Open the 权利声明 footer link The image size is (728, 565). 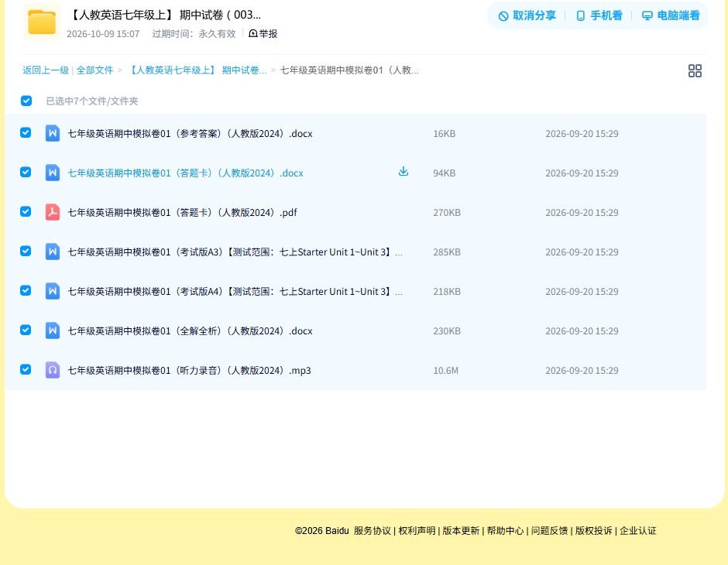[x=417, y=531]
